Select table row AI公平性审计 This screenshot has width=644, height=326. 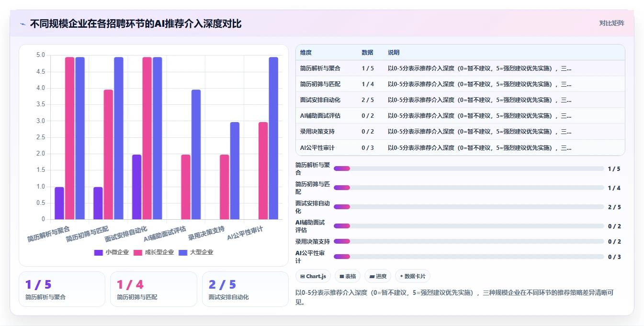460,147
